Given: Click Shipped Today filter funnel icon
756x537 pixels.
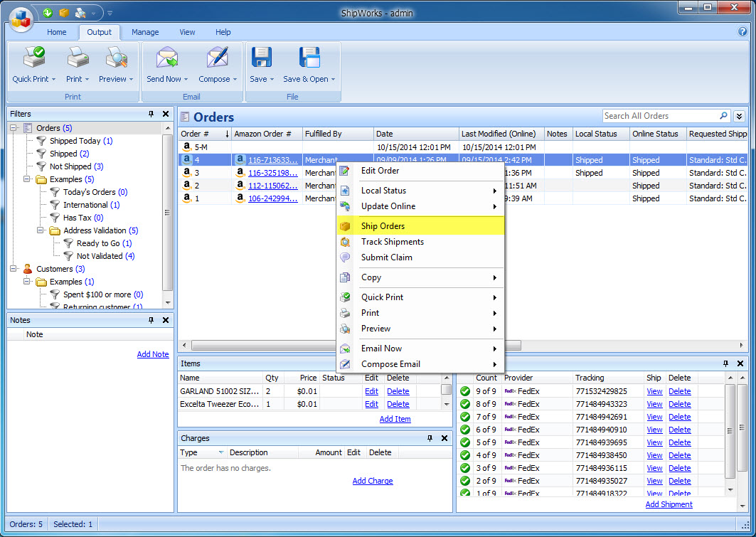Looking at the screenshot, I should click(x=41, y=141).
